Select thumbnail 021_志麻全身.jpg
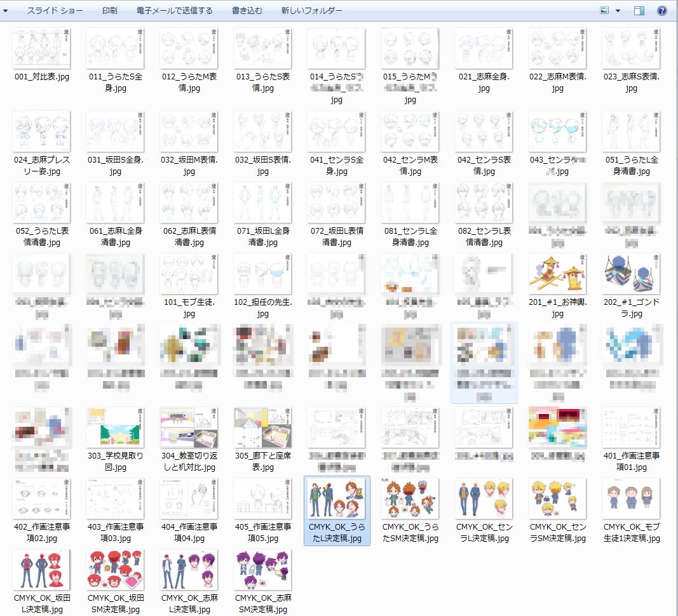678x616 pixels. click(x=484, y=49)
